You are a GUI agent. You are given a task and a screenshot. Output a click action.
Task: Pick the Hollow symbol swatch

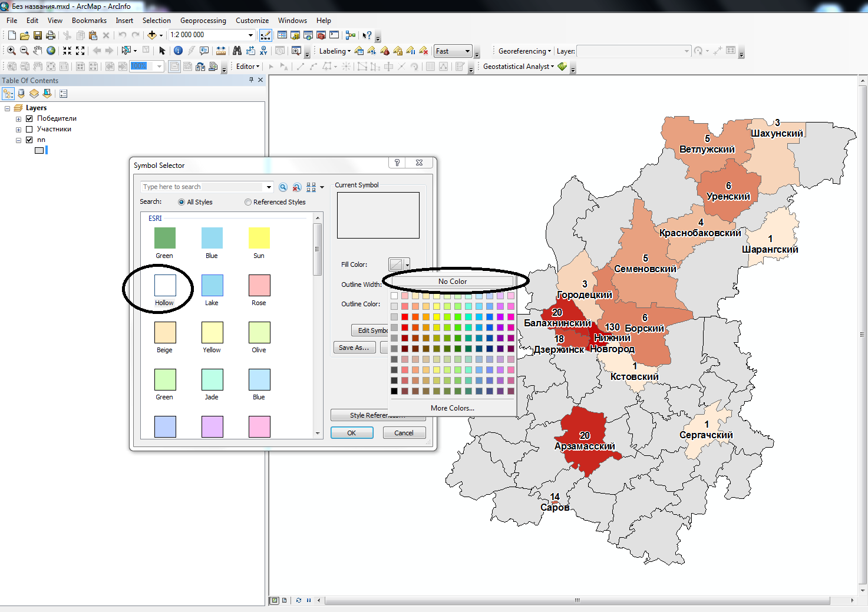[x=165, y=286]
